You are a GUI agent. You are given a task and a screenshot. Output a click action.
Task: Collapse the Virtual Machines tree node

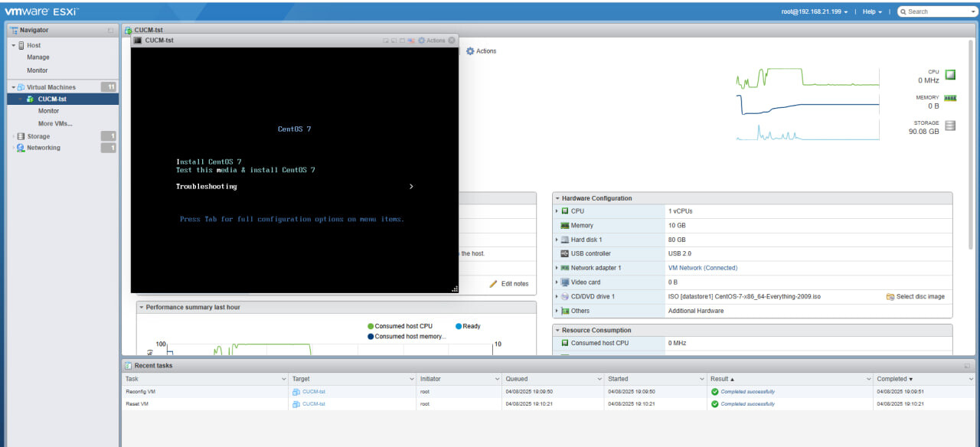[x=13, y=87]
